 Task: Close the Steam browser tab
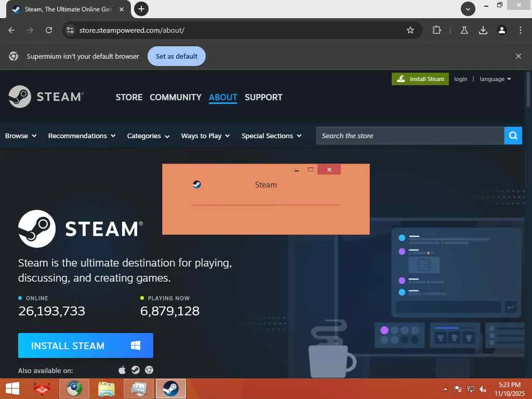[x=122, y=9]
